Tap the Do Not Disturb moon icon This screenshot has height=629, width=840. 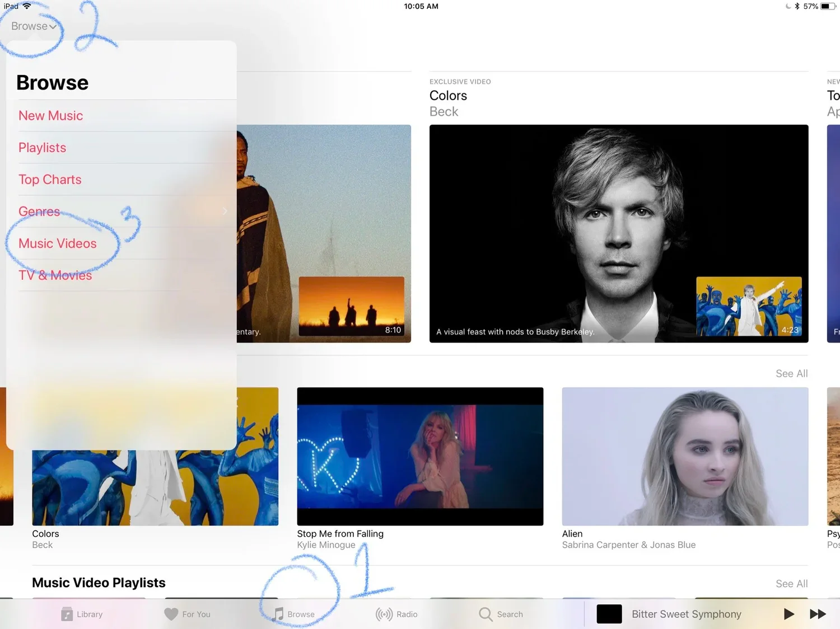pyautogui.click(x=788, y=6)
